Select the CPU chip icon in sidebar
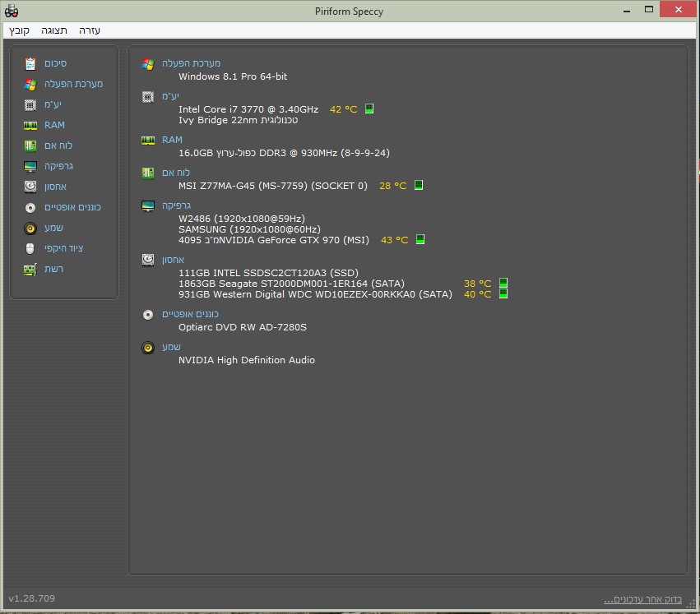The width and height of the screenshot is (700, 614). tap(30, 104)
